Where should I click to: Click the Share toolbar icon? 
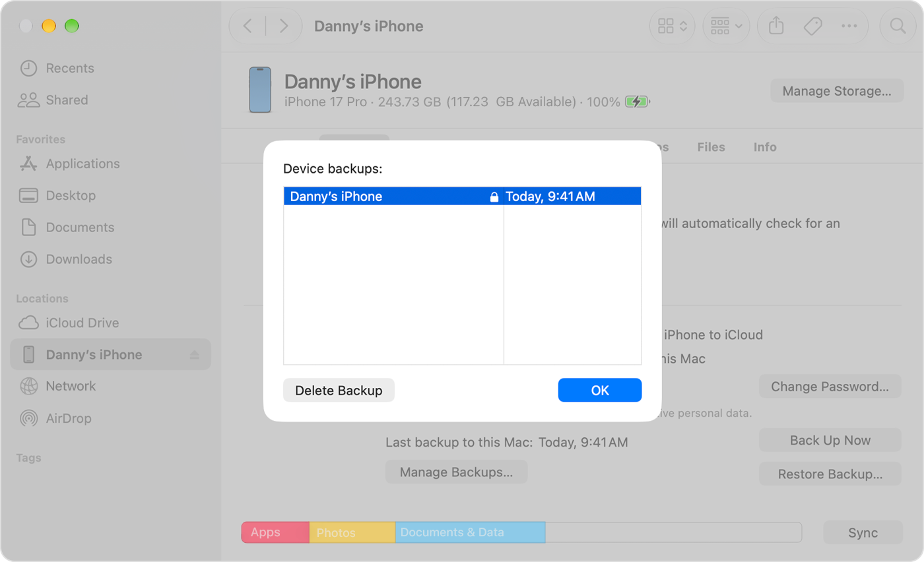coord(776,26)
